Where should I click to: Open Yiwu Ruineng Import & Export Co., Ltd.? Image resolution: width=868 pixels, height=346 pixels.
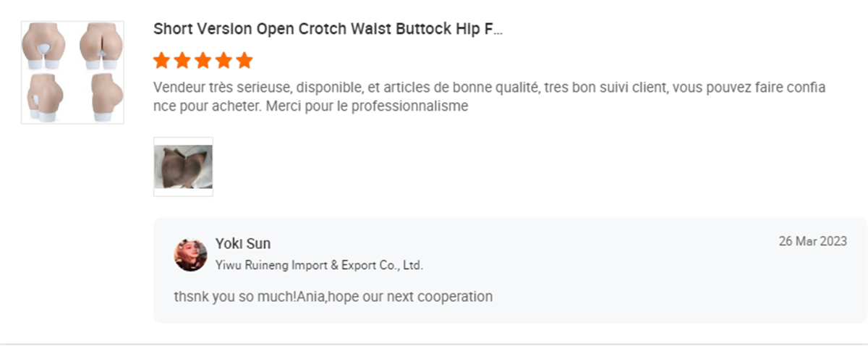[x=319, y=265]
